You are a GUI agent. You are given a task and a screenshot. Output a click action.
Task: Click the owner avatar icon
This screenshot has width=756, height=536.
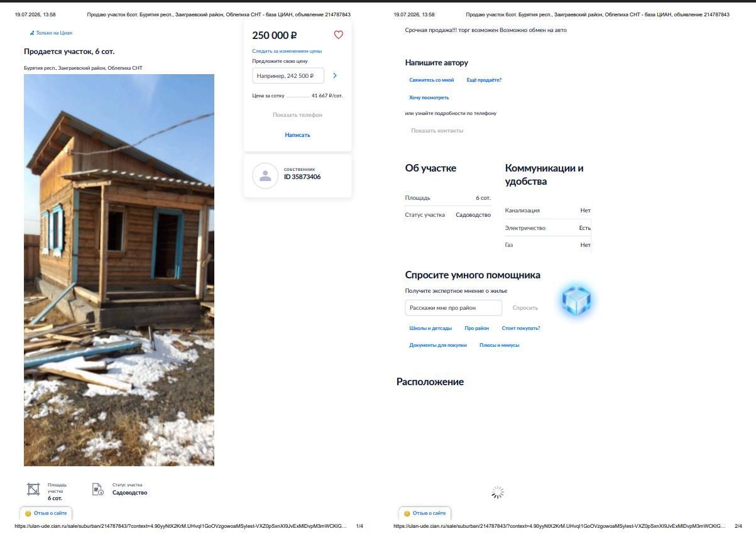tap(265, 176)
